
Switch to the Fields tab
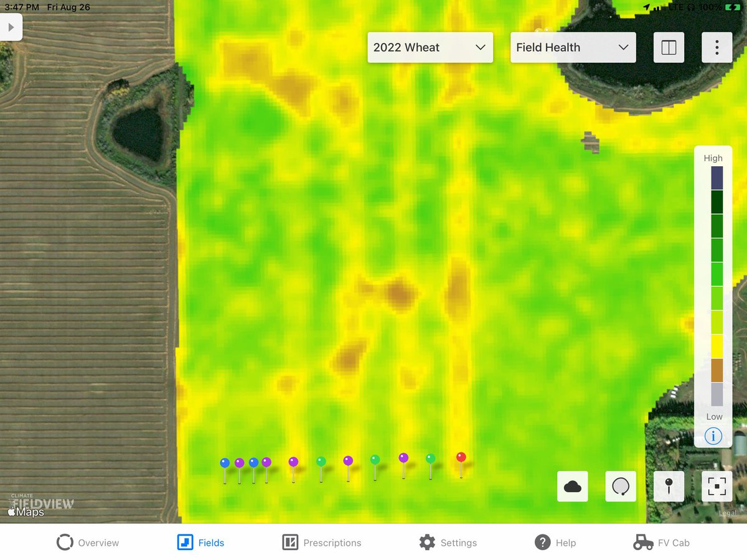click(200, 543)
